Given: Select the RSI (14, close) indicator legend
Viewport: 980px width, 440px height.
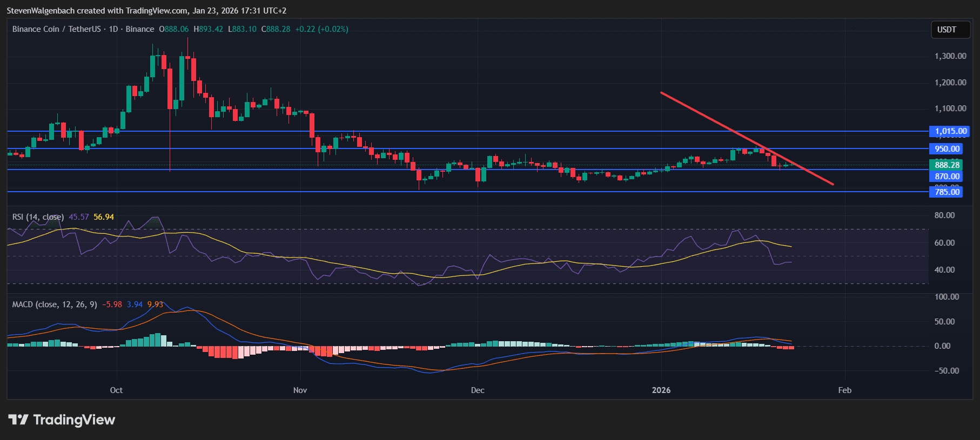Looking at the screenshot, I should (38, 217).
